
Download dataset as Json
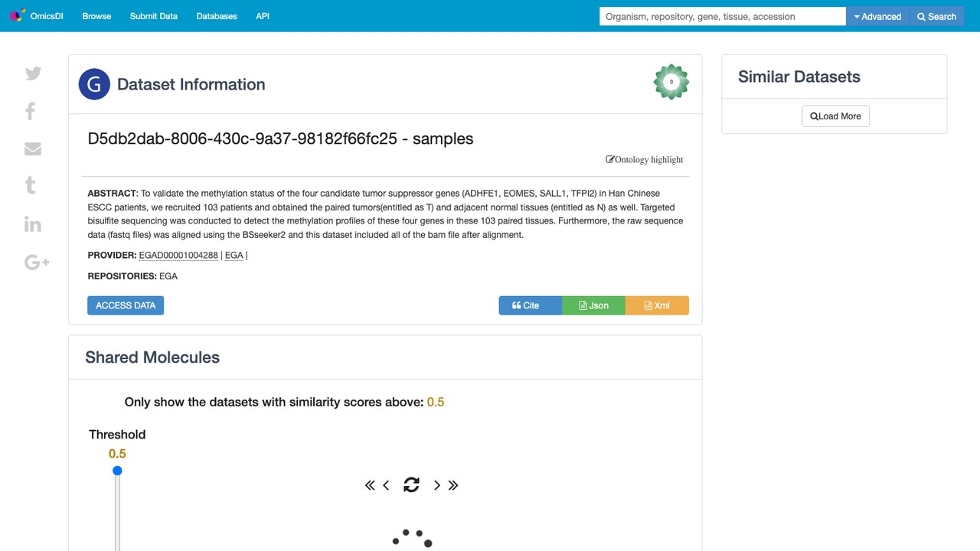[x=593, y=305]
